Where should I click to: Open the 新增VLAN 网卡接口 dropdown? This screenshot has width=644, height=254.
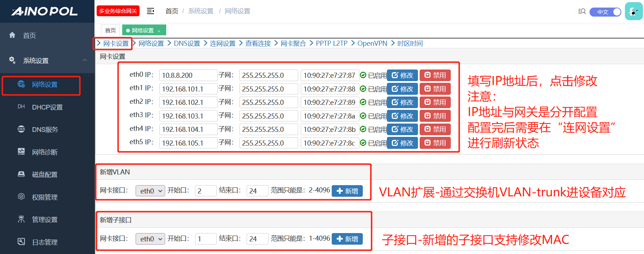coord(150,191)
